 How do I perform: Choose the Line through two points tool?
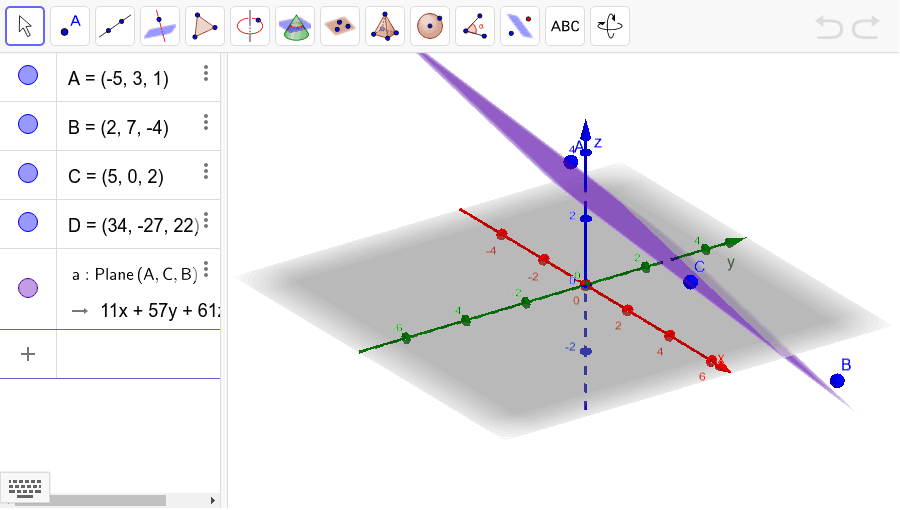115,26
